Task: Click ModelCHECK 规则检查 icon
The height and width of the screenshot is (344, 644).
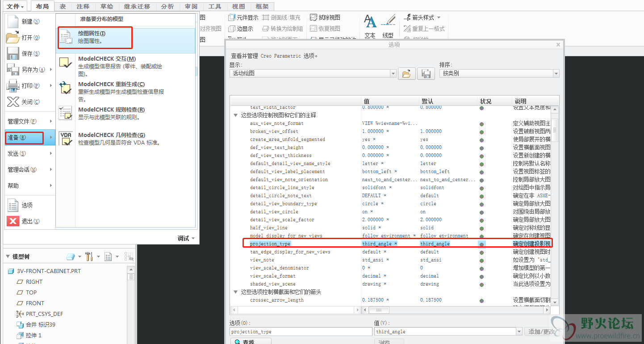Action: coord(66,113)
